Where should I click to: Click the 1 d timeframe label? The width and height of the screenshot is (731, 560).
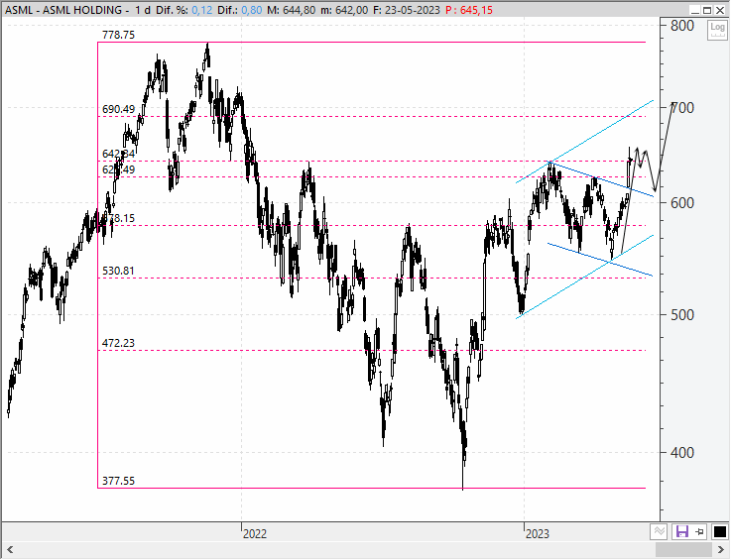143,10
